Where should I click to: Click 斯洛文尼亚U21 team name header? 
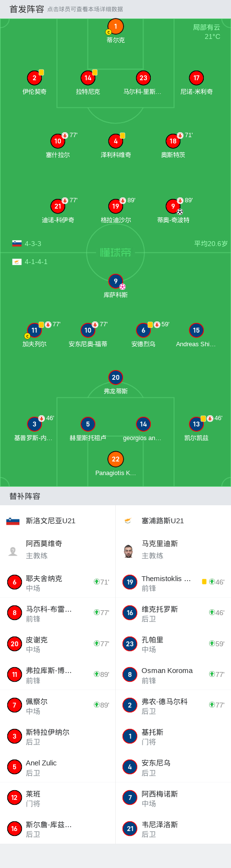pos(51,521)
